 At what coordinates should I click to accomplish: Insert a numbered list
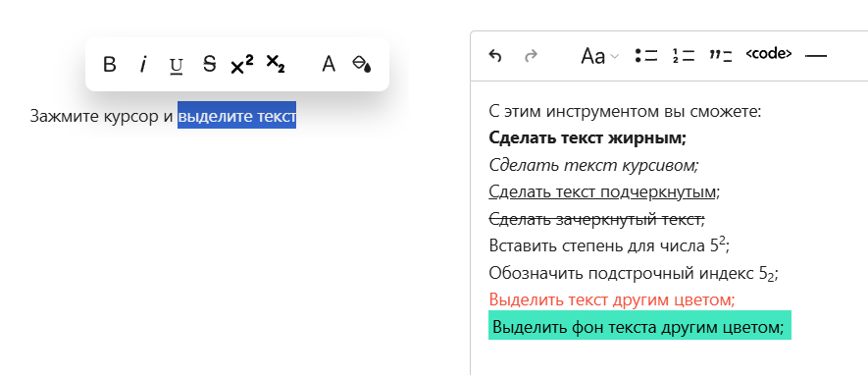pos(683,55)
